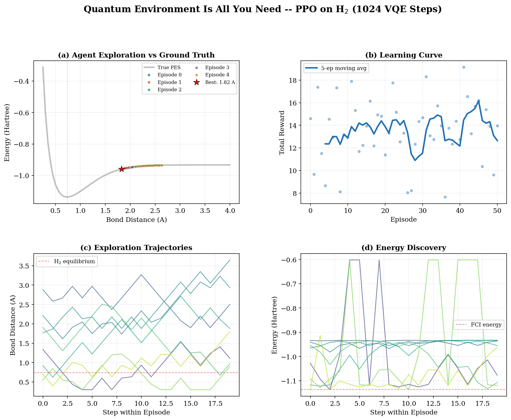This screenshot has height=420, width=511.
Task: Click the Bond Distance axis label in panel (a)
Action: pos(137,220)
